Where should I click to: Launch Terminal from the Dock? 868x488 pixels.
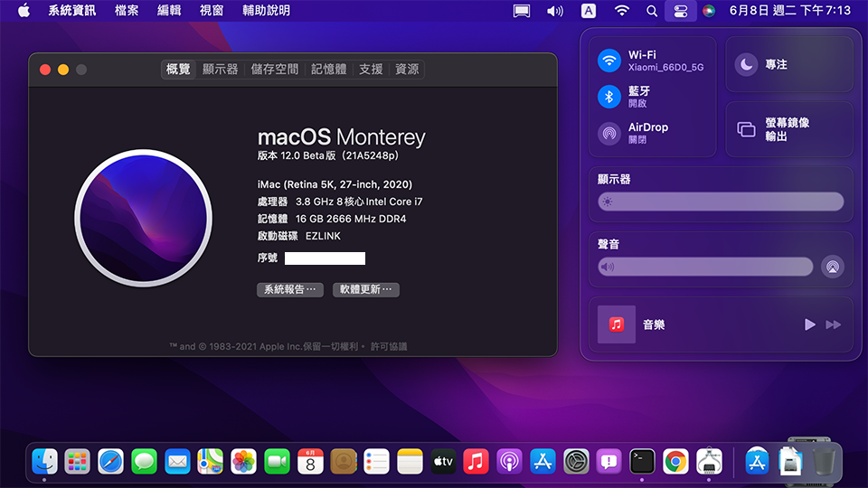(642, 461)
